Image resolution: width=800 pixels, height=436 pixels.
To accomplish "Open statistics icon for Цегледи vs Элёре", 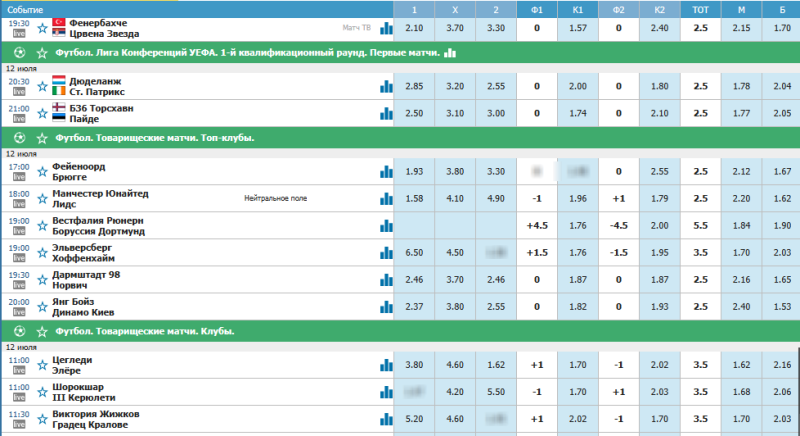I will click(385, 366).
